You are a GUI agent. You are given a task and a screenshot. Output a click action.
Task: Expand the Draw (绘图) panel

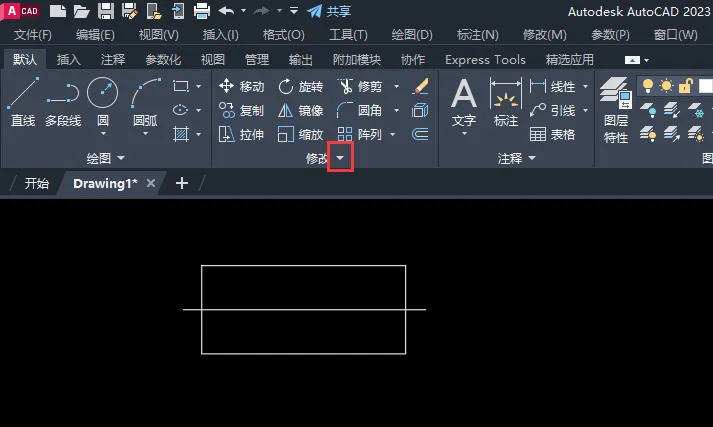point(105,158)
